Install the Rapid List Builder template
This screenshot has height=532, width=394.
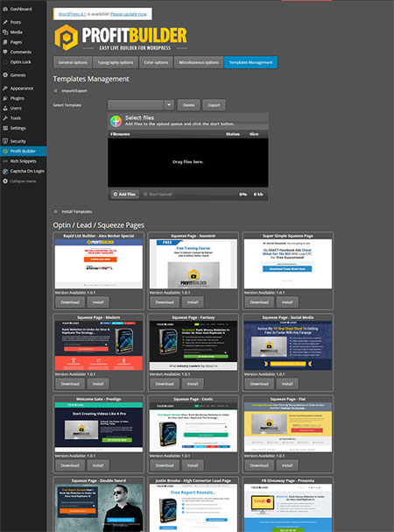(x=98, y=302)
